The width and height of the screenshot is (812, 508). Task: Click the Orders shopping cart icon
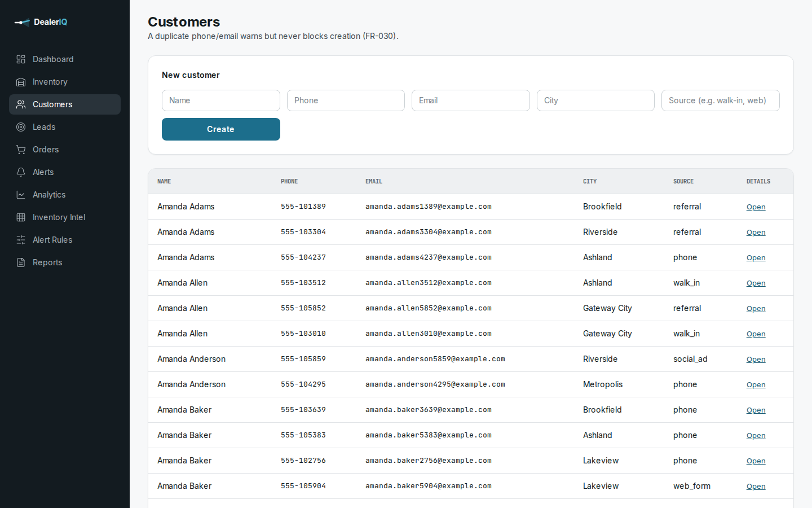21,150
